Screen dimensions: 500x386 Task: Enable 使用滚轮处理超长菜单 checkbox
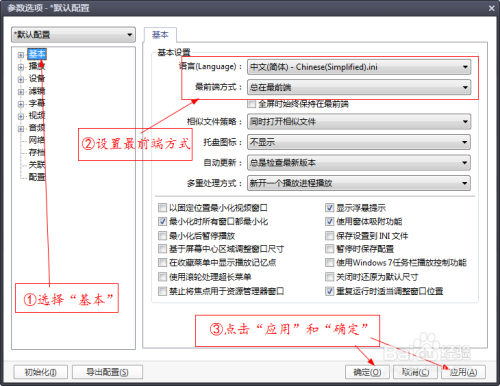pos(162,277)
